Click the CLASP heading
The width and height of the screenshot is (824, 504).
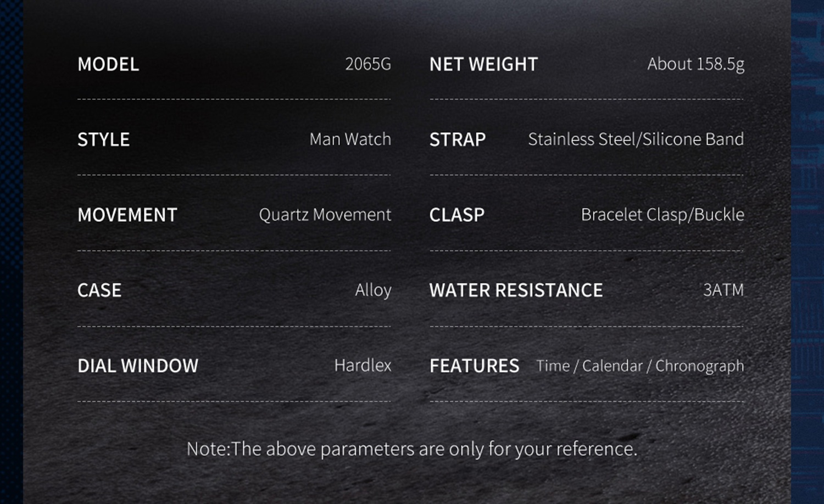tap(457, 215)
